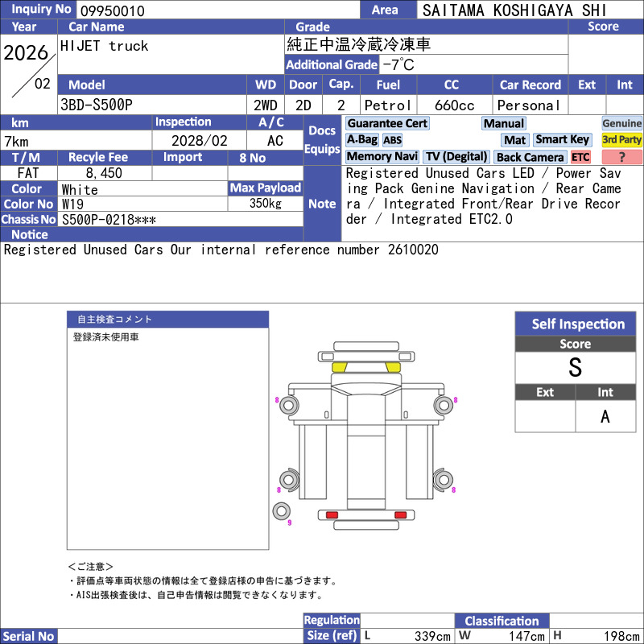This screenshot has height=644, width=644.
Task: Click inspection date 2028/02
Action: click(199, 141)
